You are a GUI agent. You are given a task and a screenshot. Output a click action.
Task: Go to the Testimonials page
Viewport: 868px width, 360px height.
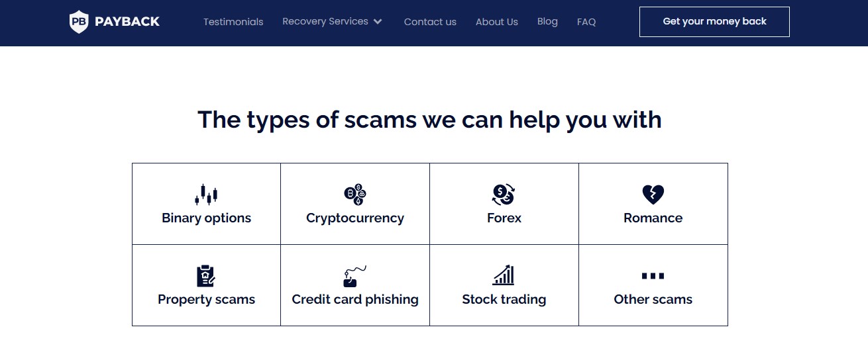233,22
